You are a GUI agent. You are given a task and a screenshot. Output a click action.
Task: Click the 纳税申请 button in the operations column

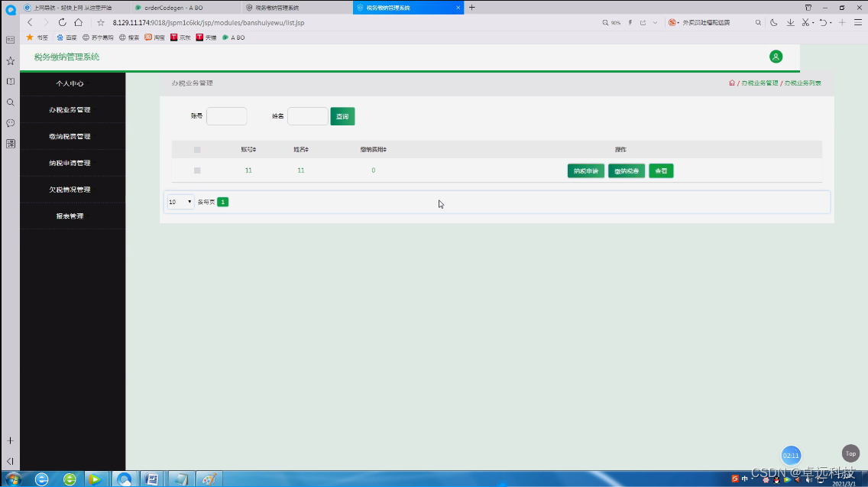(585, 170)
